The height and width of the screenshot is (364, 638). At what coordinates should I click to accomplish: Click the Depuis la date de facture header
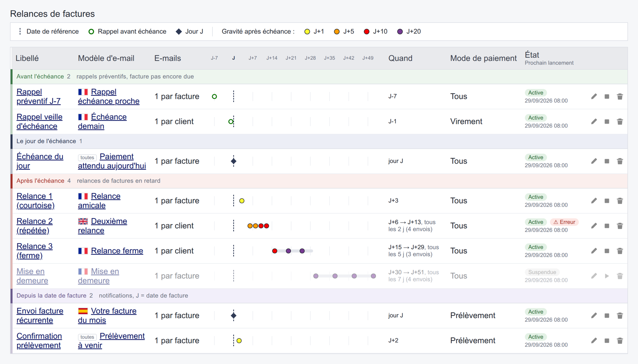(319, 295)
